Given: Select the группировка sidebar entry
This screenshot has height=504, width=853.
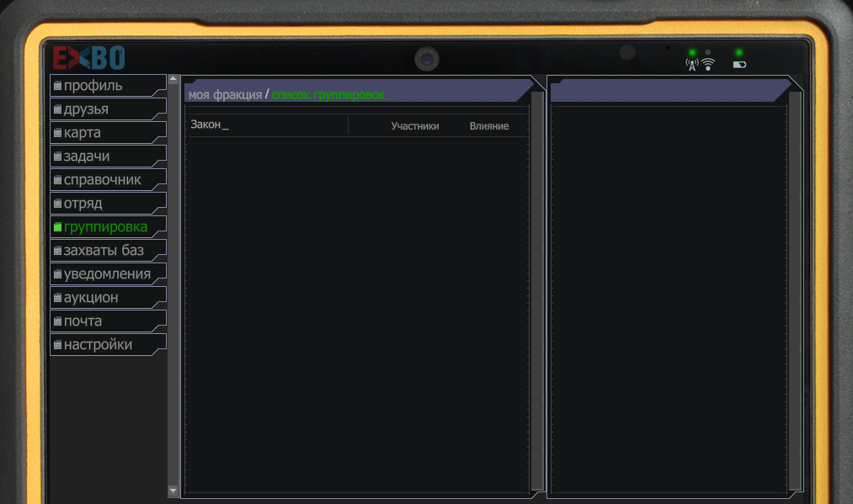Looking at the screenshot, I should [108, 227].
